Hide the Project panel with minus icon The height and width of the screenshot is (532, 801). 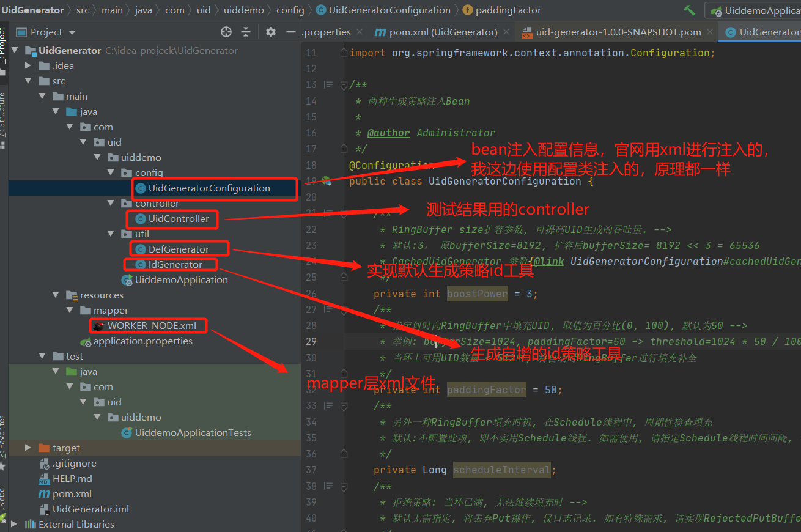(x=290, y=32)
